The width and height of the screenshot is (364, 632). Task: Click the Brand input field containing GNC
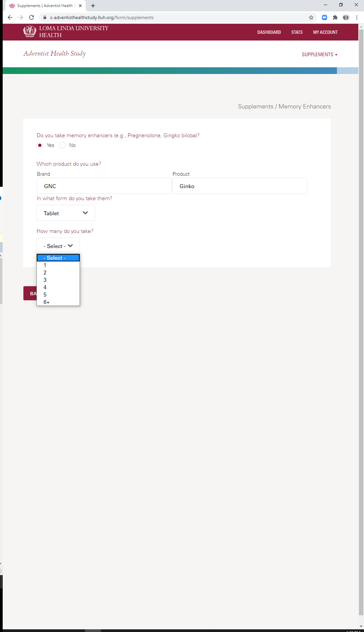click(x=104, y=186)
